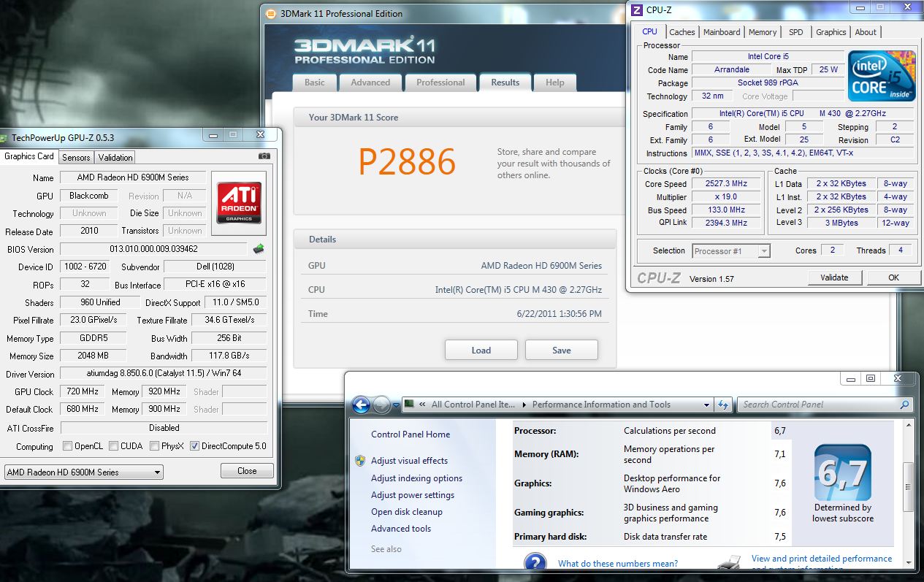Click the shield icon beside Adjust visual effects
Viewport: 924px width, 582px height.
[360, 461]
